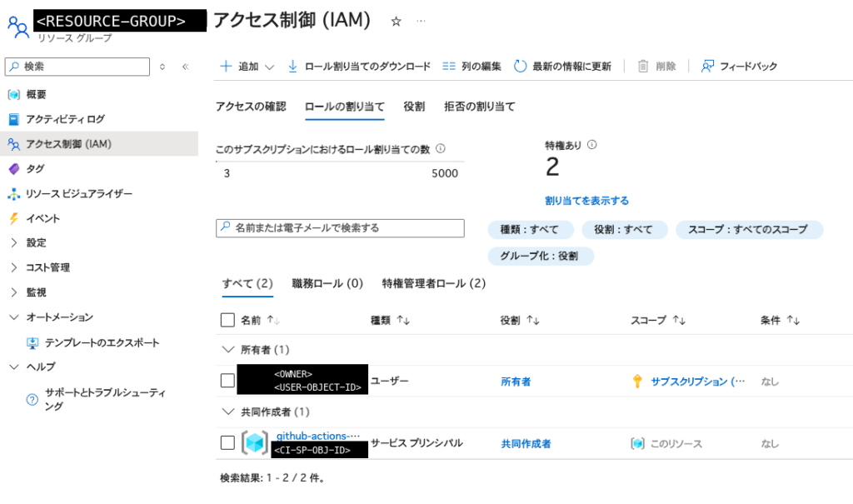Click ロール割り当てのダウンロード toolbar button
Viewport: 853px width, 504px height.
pyautogui.click(x=358, y=67)
